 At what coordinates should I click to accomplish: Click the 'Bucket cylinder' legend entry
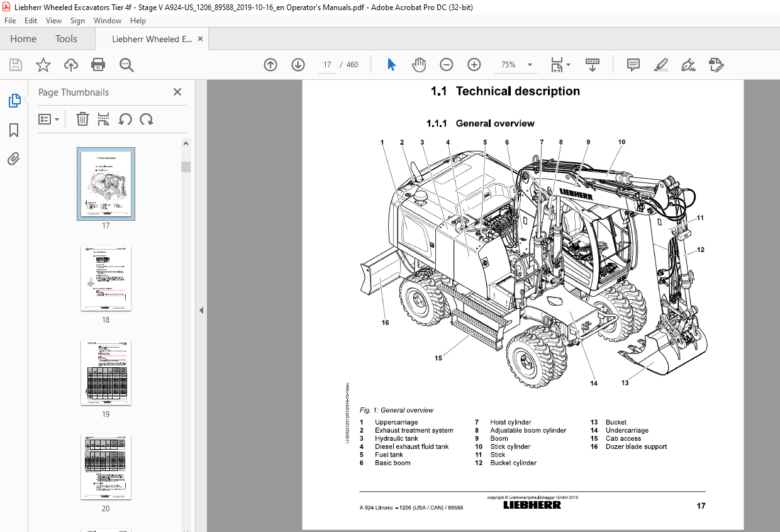513,463
